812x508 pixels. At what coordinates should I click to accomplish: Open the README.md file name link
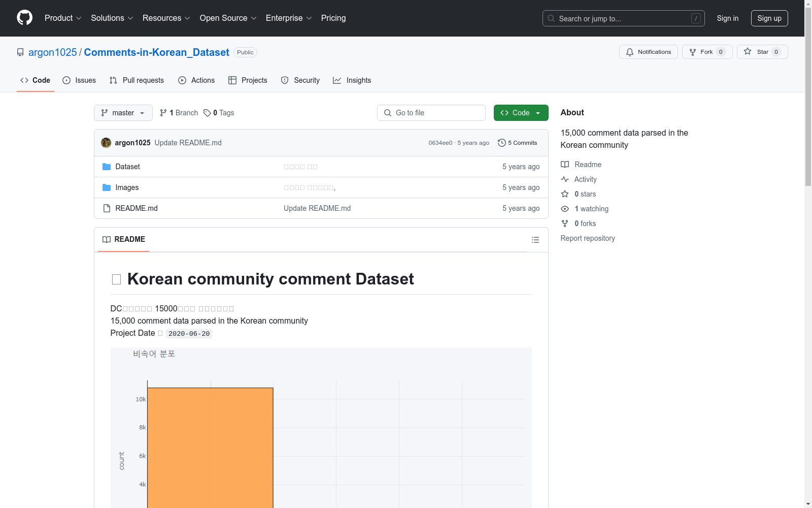(x=137, y=208)
